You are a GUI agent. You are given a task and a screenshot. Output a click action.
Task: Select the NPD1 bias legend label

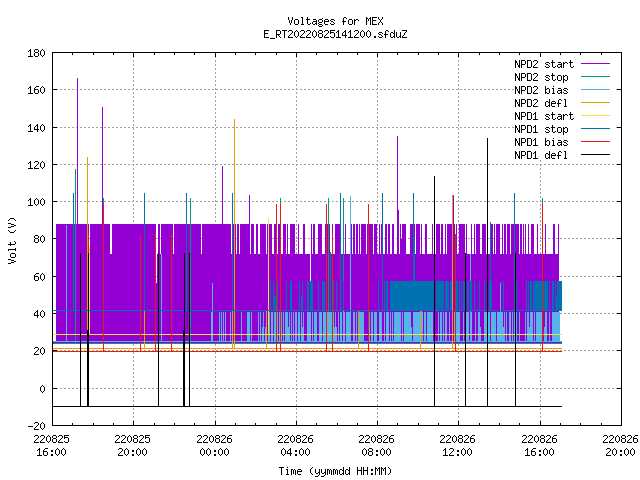coord(541,142)
